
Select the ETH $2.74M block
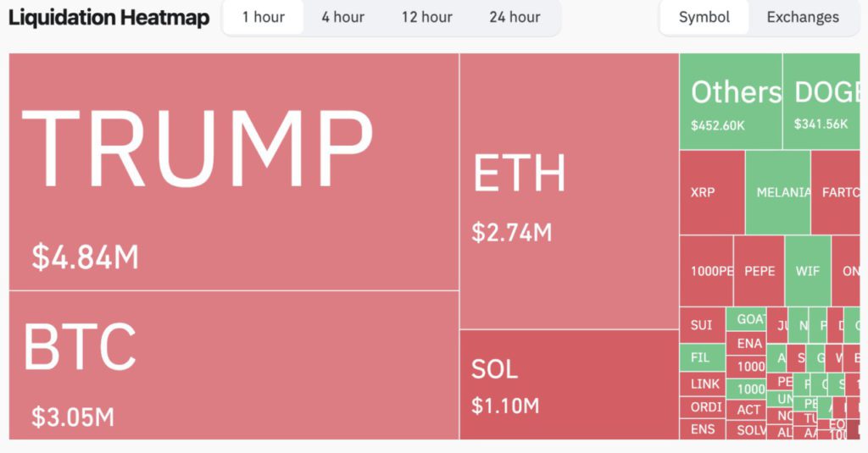click(569, 191)
